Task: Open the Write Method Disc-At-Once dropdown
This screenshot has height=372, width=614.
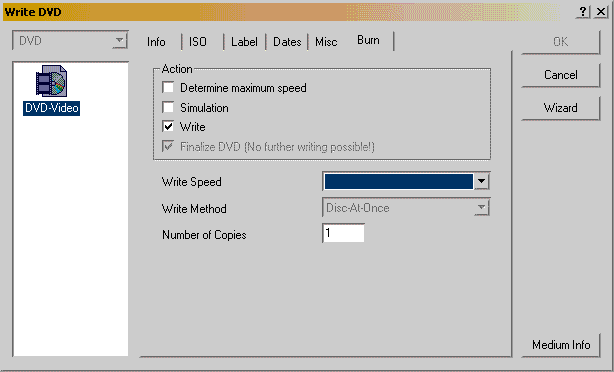Action: [x=406, y=208]
